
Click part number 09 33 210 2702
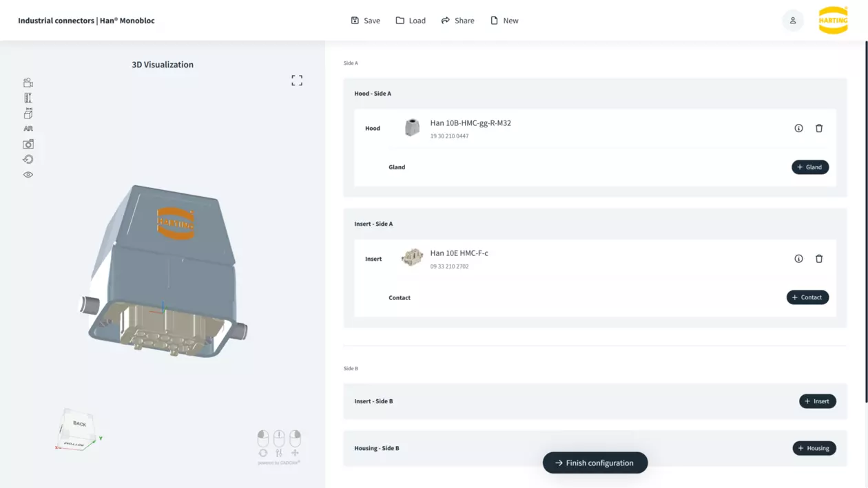coord(449,266)
